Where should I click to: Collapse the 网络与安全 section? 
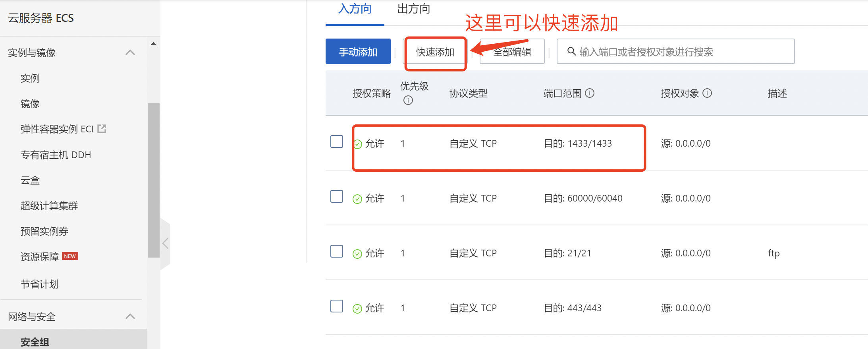pyautogui.click(x=130, y=316)
